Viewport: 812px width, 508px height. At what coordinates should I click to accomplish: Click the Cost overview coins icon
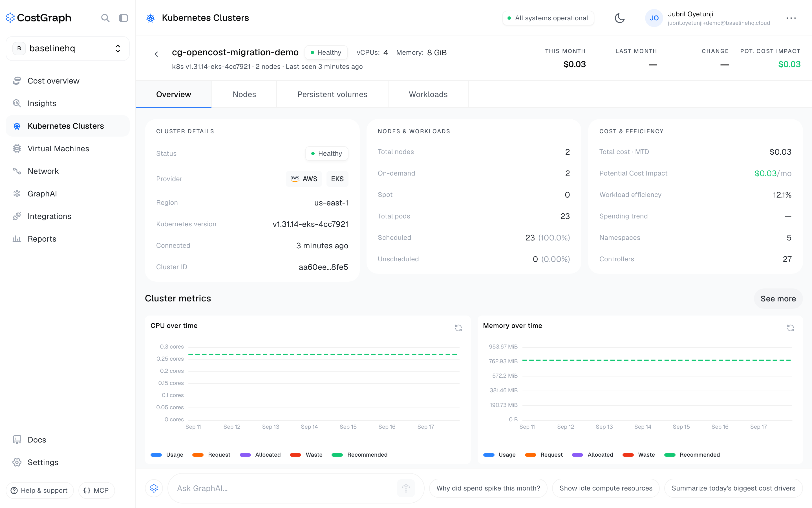click(17, 81)
